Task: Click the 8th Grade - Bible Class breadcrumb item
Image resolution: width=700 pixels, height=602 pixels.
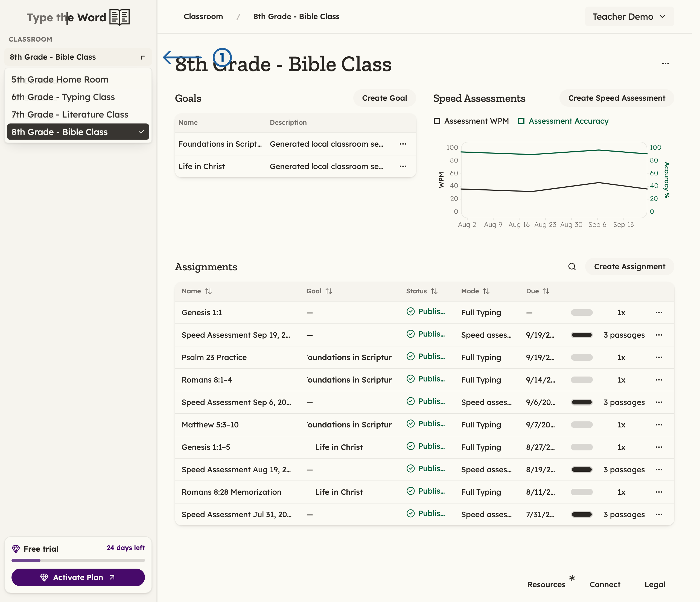Action: [296, 17]
